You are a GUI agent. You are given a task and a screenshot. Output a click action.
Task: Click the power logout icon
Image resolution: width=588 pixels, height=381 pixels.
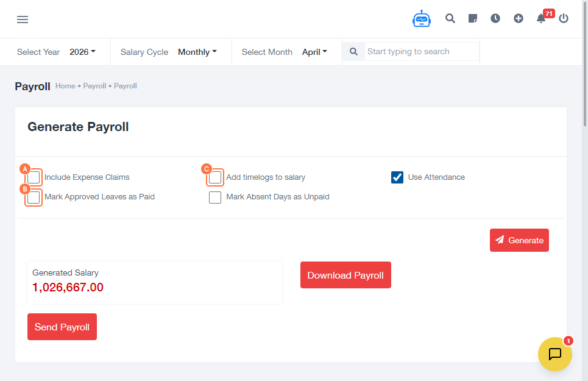tap(564, 18)
